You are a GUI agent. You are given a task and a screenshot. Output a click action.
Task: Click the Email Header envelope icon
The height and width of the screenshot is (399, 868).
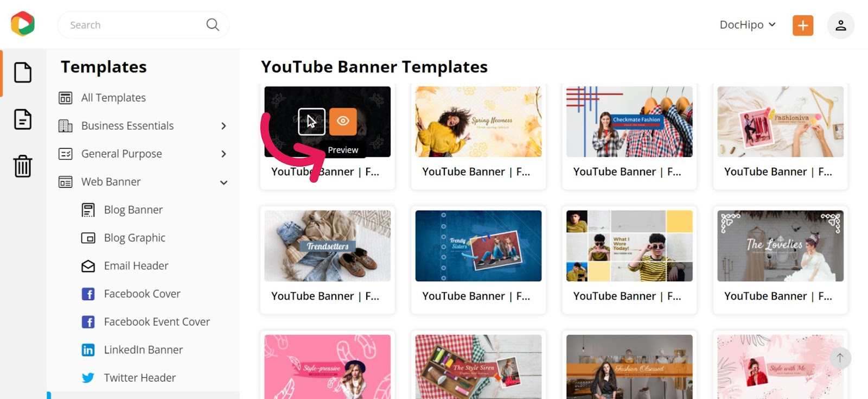[88, 266]
